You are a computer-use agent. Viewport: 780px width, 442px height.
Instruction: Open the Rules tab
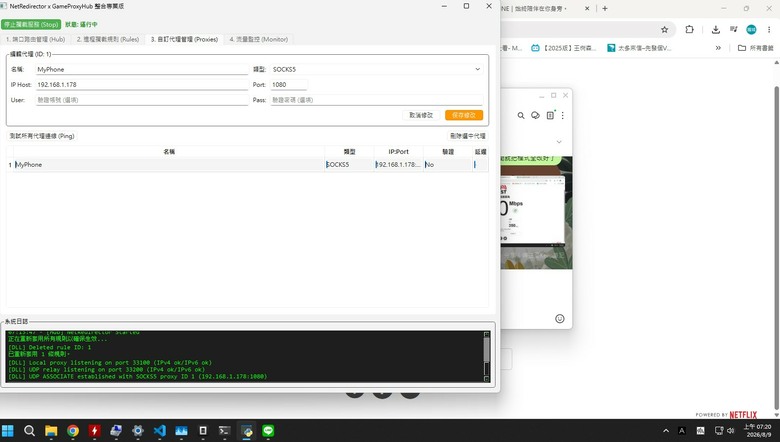[108, 39]
